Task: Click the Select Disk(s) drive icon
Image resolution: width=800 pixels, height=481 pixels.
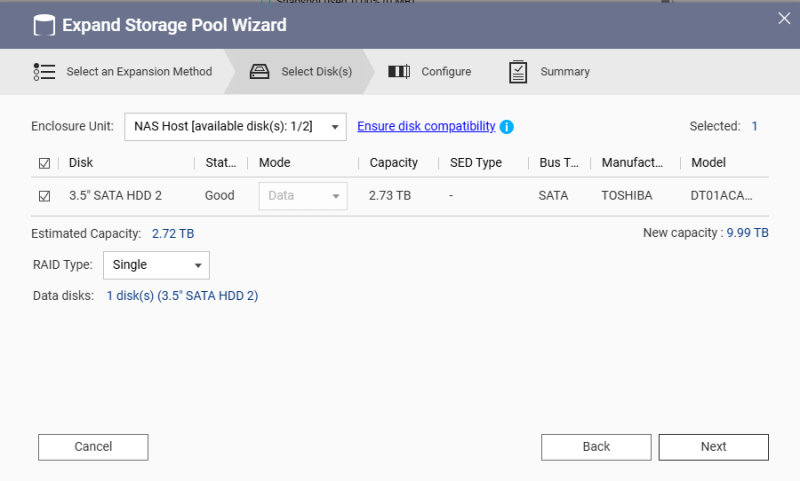Action: pyautogui.click(x=260, y=72)
